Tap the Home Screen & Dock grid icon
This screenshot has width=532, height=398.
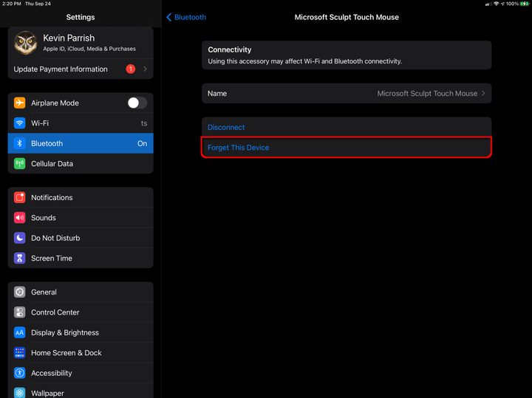pyautogui.click(x=20, y=353)
